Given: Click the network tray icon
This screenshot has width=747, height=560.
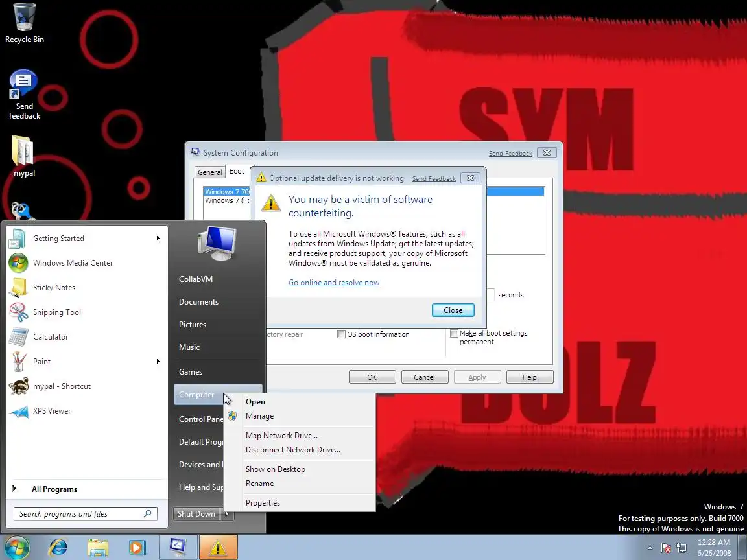Looking at the screenshot, I should click(x=682, y=548).
